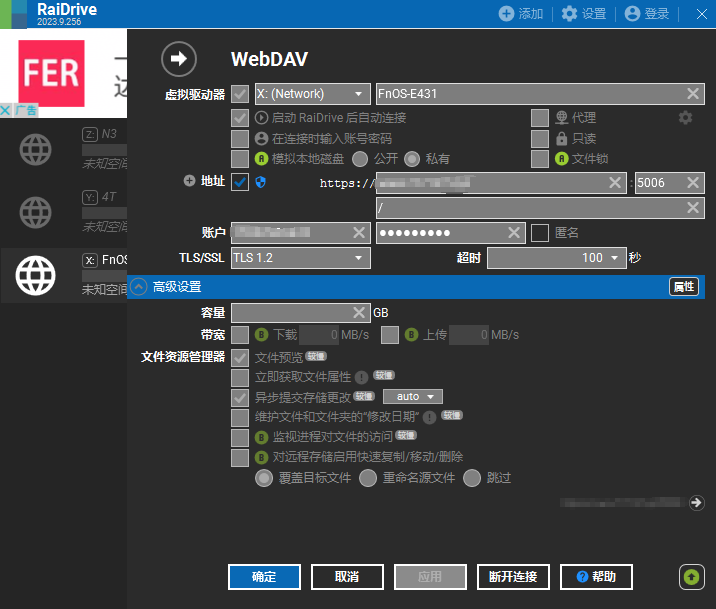Image resolution: width=716 pixels, height=609 pixels.
Task: Select 覆盖目标文件 (overwrite target) radio
Action: coord(264,478)
